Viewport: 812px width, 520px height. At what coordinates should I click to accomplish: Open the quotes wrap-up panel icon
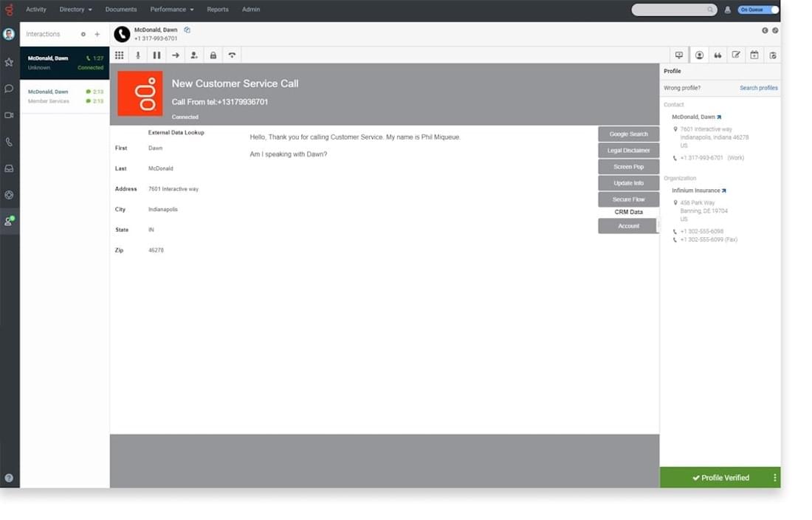(x=717, y=55)
